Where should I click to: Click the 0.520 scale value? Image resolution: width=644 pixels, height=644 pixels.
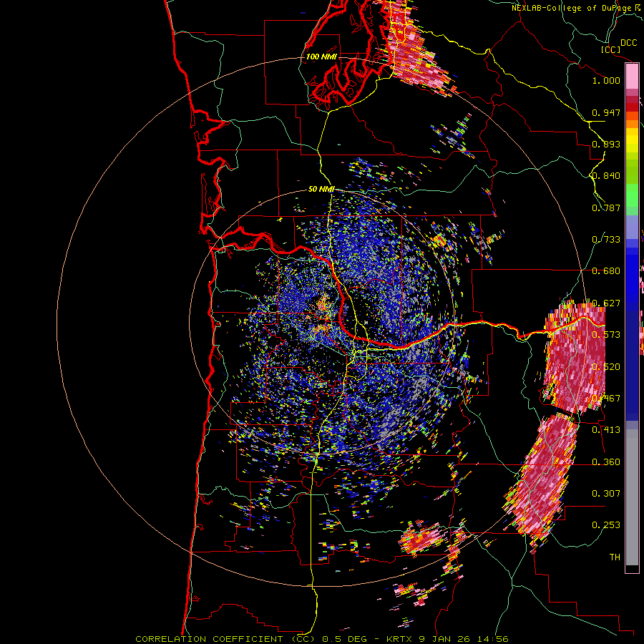606,367
